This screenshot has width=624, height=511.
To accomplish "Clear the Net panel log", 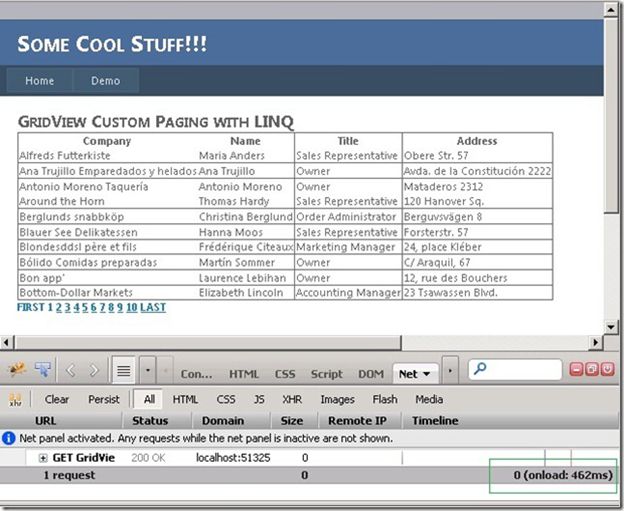I will tap(57, 399).
